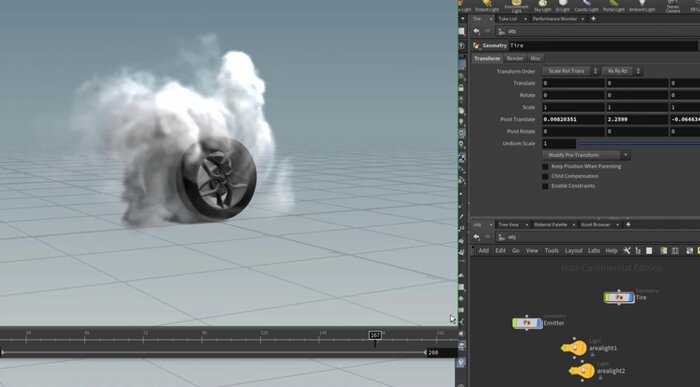Adjust the Uniform Scale slider

pos(638,144)
